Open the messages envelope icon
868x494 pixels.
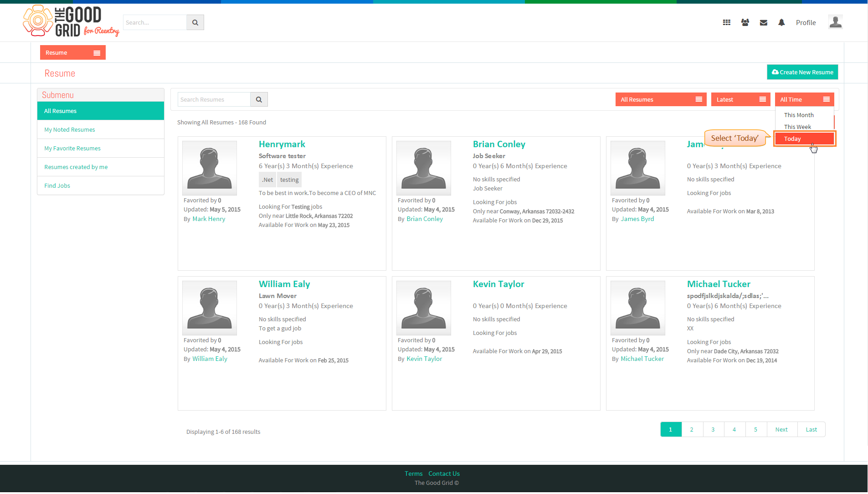coord(764,22)
